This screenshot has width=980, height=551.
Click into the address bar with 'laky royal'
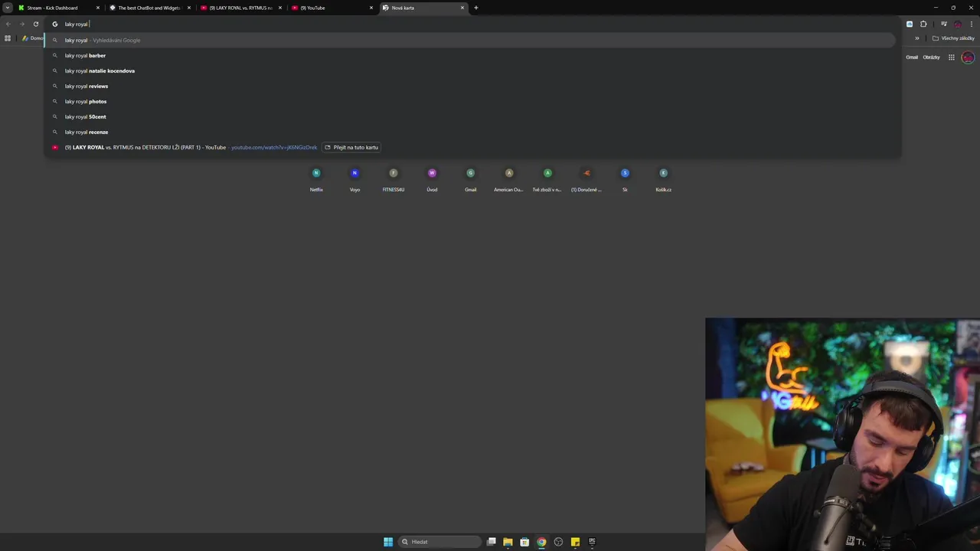472,24
